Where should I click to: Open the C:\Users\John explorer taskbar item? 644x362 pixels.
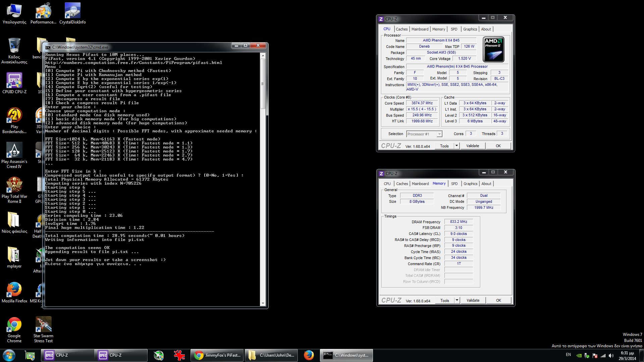coord(271,355)
